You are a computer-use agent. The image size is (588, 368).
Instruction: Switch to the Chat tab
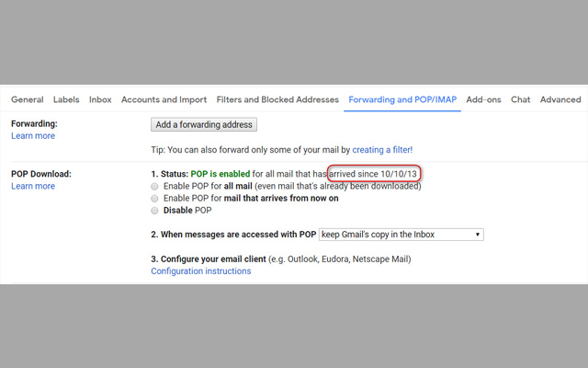coord(521,99)
